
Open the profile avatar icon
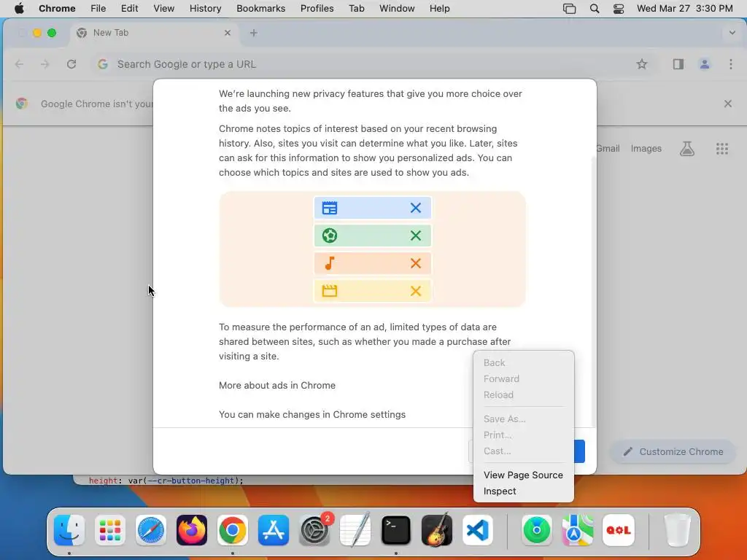(x=704, y=64)
